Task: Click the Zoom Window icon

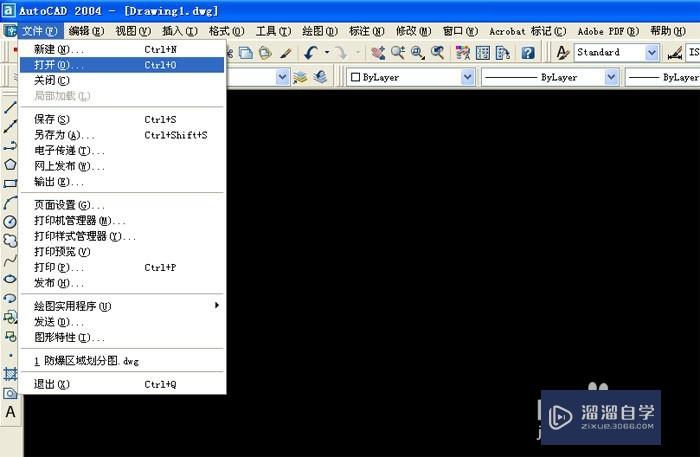Action: pos(418,53)
